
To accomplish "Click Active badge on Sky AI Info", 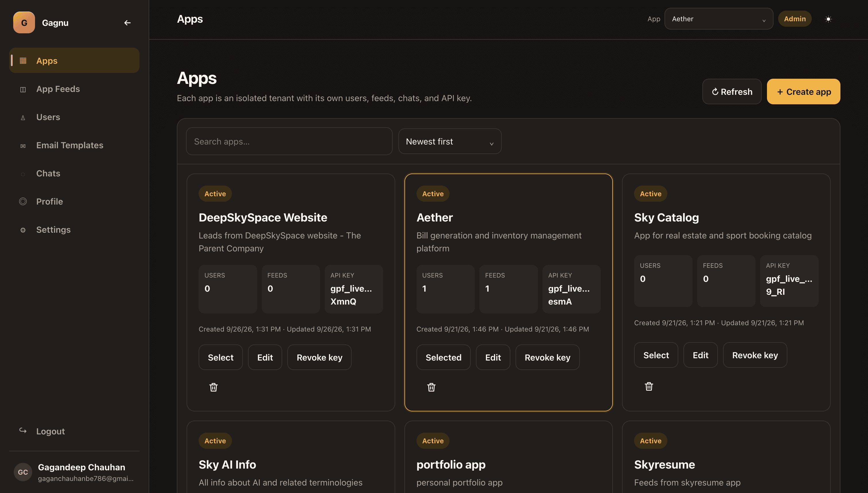I will [x=215, y=441].
